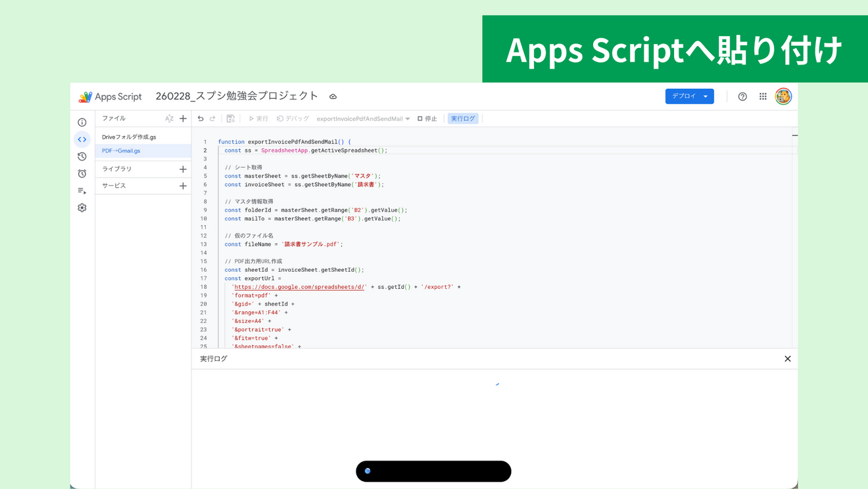Image resolution: width=868 pixels, height=489 pixels.
Task: Open project history icon in sidebar
Action: click(82, 157)
